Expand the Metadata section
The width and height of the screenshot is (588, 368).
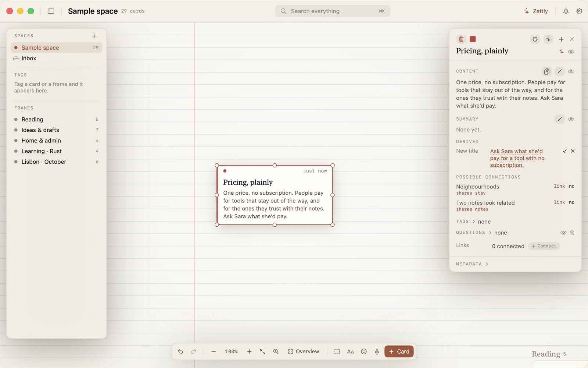pos(472,264)
